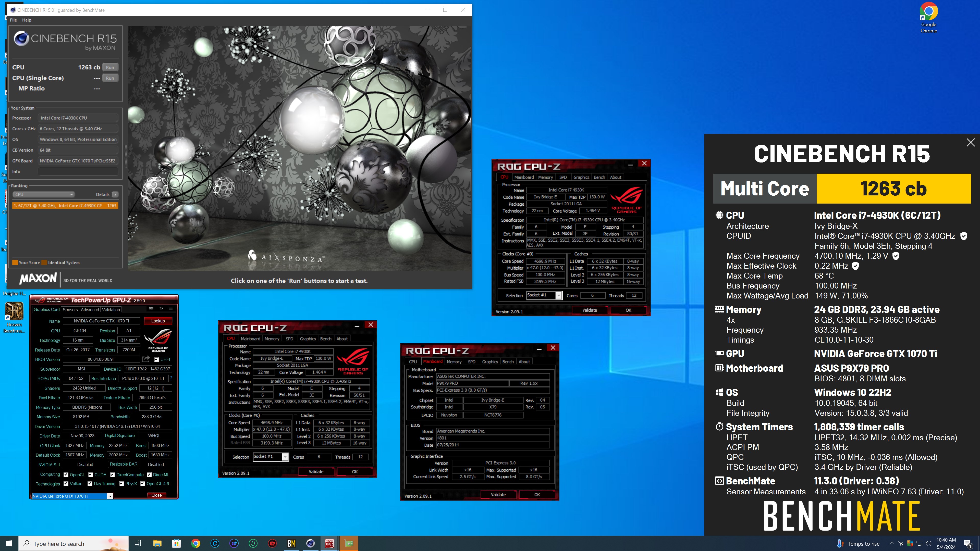Toggle the CUDA checkbox
This screenshot has width=980, height=551.
(91, 474)
